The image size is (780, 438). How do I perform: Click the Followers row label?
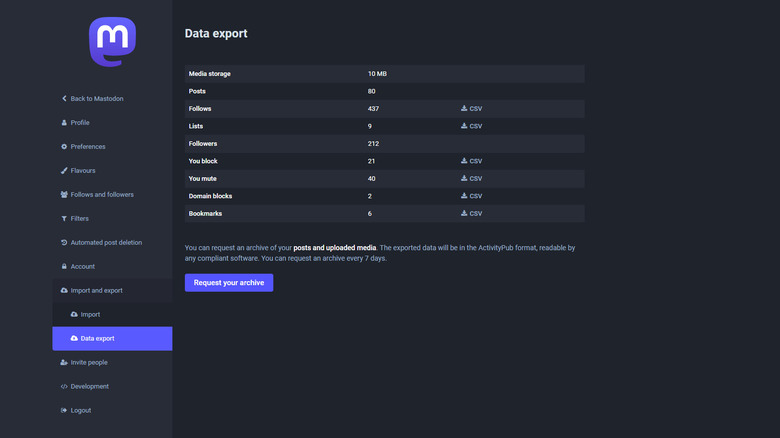click(203, 143)
